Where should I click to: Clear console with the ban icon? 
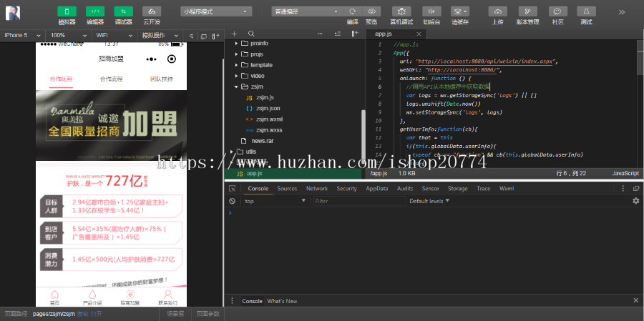point(232,202)
